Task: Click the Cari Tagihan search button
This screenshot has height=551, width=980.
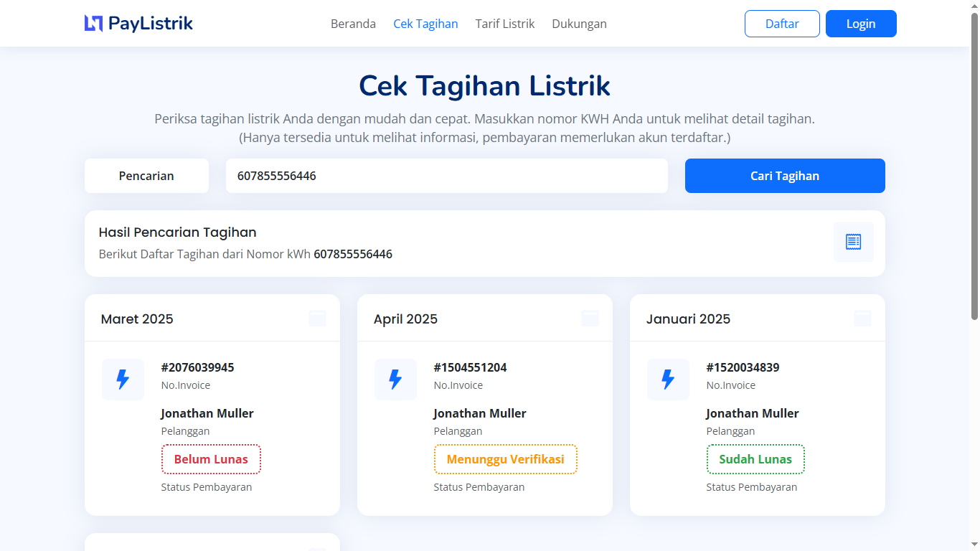Action: [785, 176]
